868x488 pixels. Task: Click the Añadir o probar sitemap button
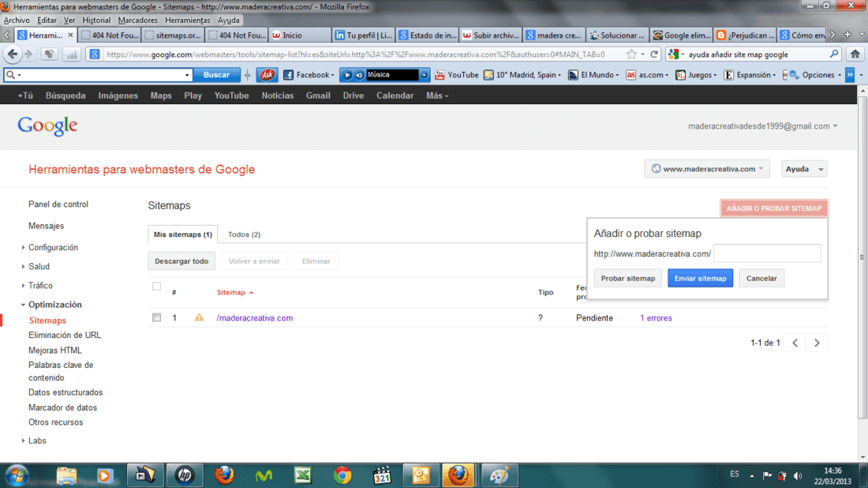(x=774, y=208)
